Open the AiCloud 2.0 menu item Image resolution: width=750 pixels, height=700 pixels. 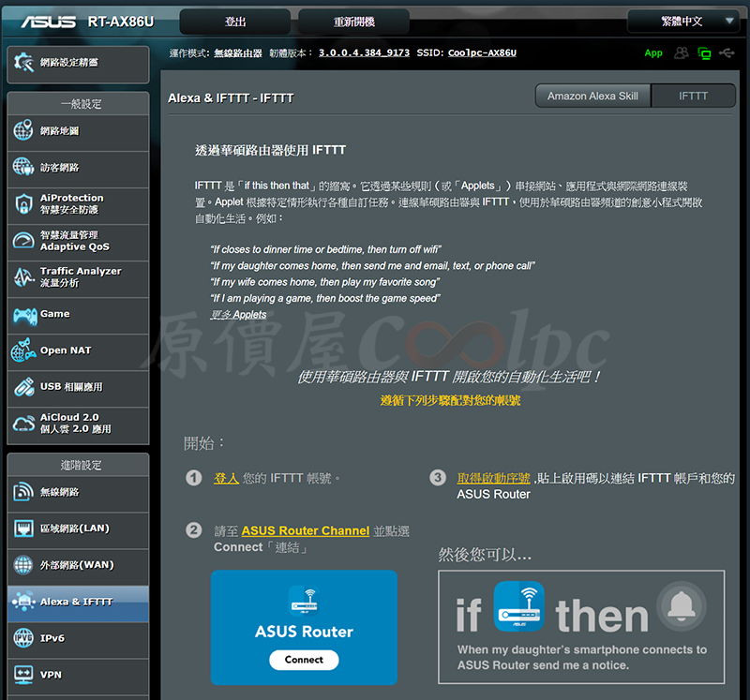pyautogui.click(x=79, y=425)
